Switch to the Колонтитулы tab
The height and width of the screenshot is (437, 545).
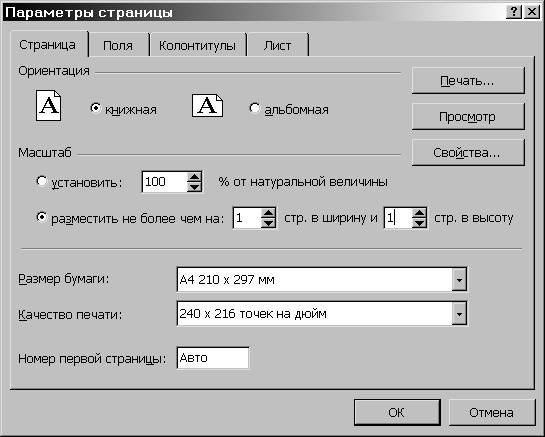(197, 45)
